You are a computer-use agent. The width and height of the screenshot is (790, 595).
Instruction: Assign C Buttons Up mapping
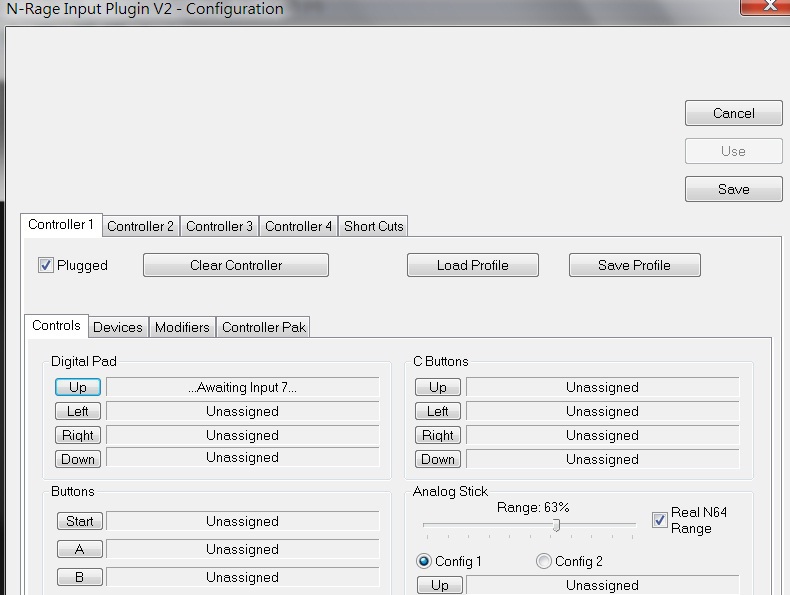coord(438,387)
